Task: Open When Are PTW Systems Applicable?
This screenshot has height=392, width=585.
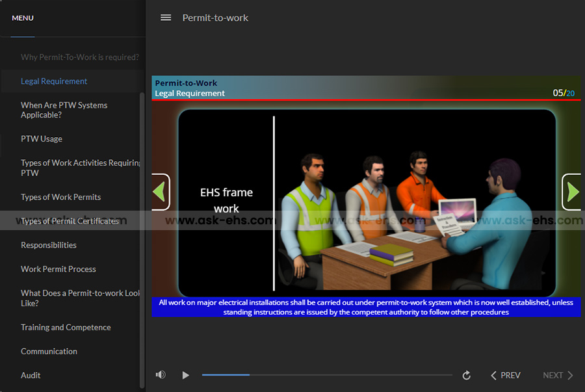Action: pos(64,110)
